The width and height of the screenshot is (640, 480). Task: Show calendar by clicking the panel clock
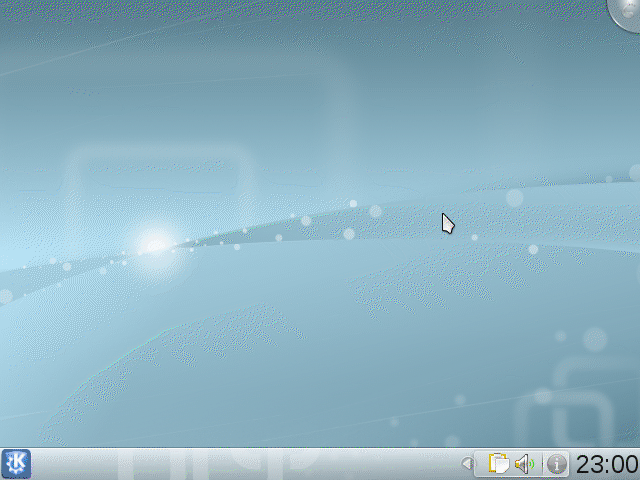pos(607,464)
